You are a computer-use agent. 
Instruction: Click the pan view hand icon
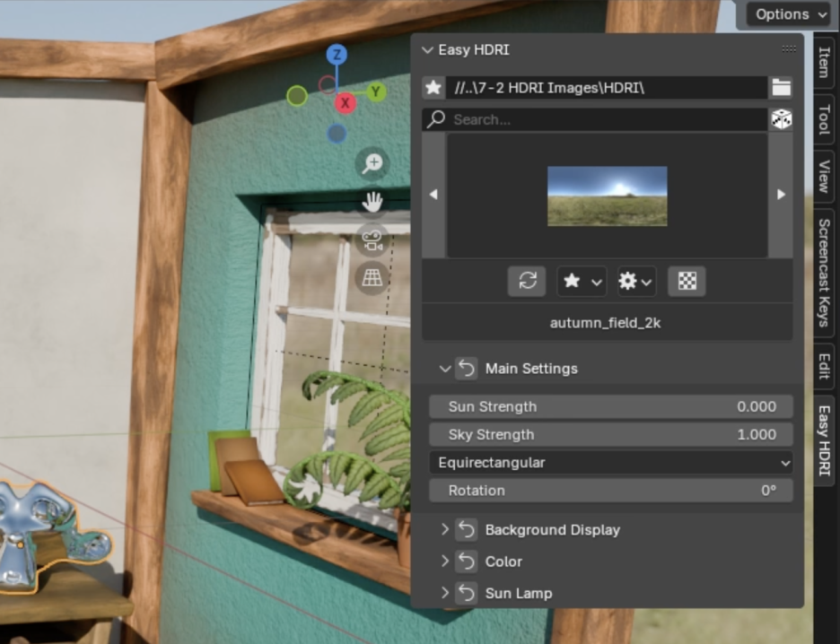(x=372, y=202)
